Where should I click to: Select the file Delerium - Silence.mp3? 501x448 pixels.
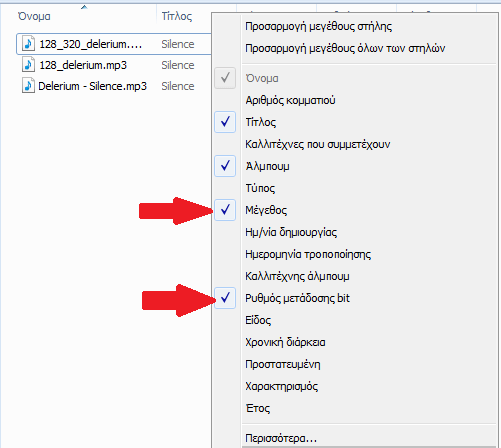tap(92, 86)
